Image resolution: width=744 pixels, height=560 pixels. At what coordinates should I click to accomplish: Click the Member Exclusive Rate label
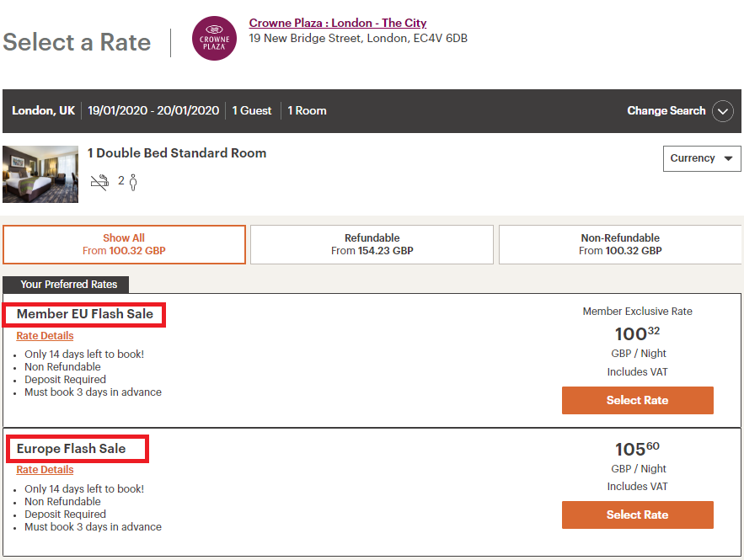click(637, 312)
